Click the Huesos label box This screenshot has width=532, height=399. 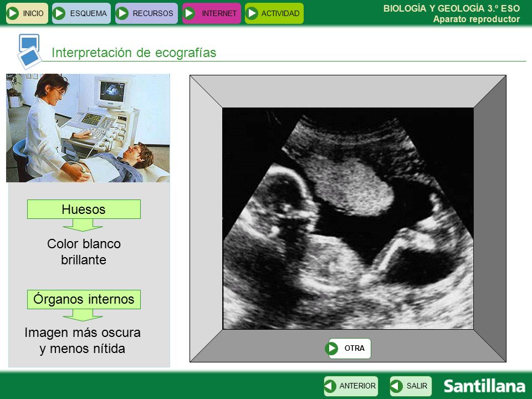coord(84,209)
